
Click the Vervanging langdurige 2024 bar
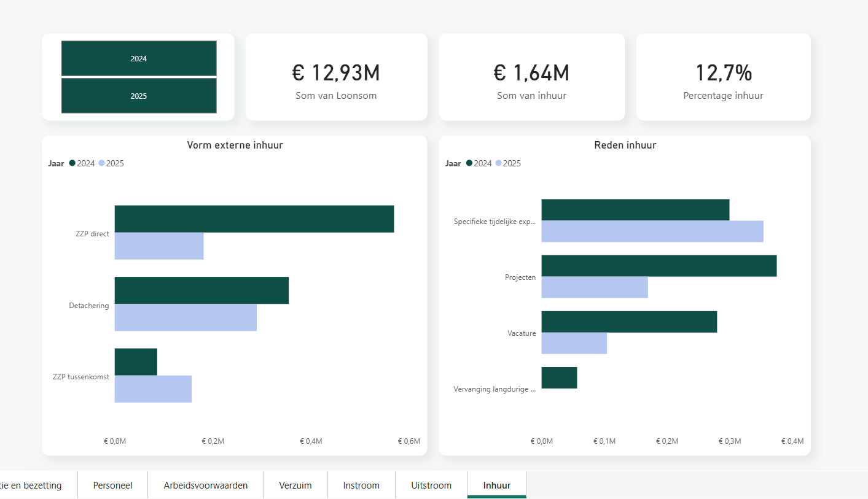559,377
